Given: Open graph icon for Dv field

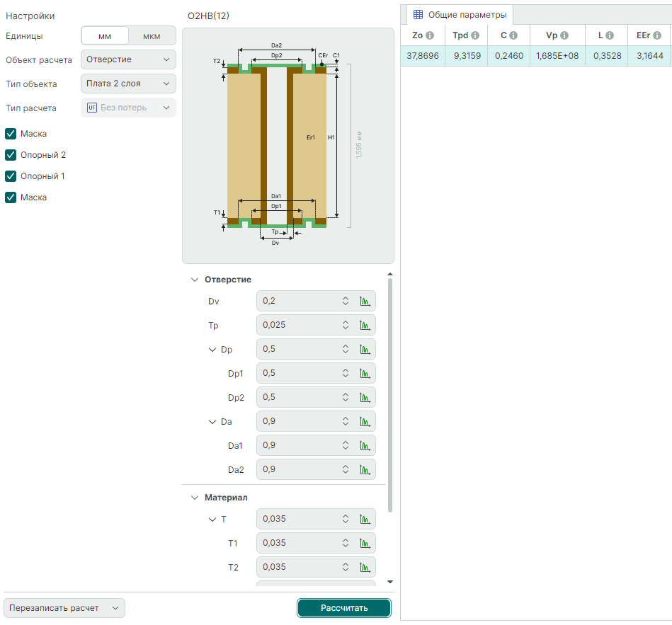Looking at the screenshot, I should tap(365, 301).
